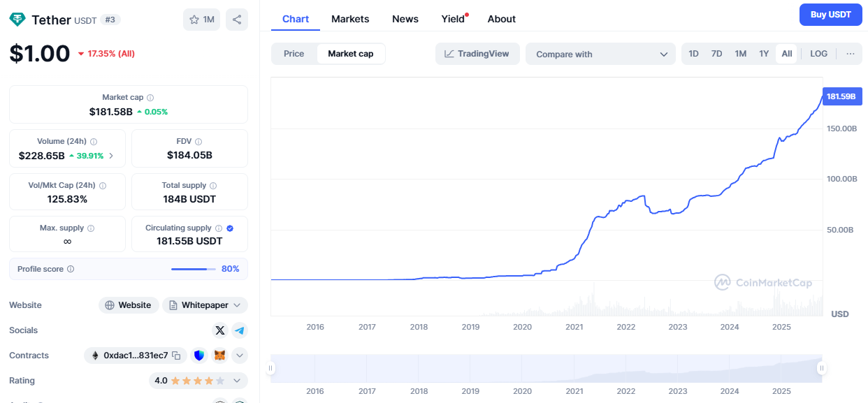Click the $181.58B market cap value
This screenshot has height=403, width=868.
pyautogui.click(x=110, y=112)
